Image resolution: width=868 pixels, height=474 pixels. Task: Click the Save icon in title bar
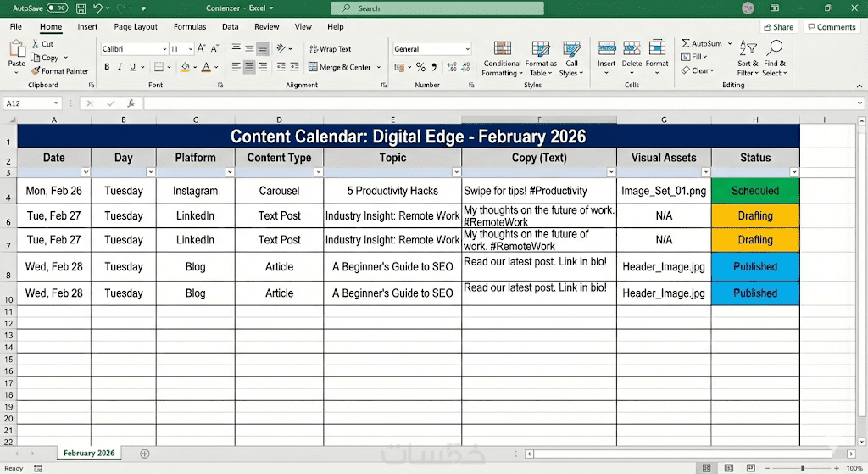point(81,8)
